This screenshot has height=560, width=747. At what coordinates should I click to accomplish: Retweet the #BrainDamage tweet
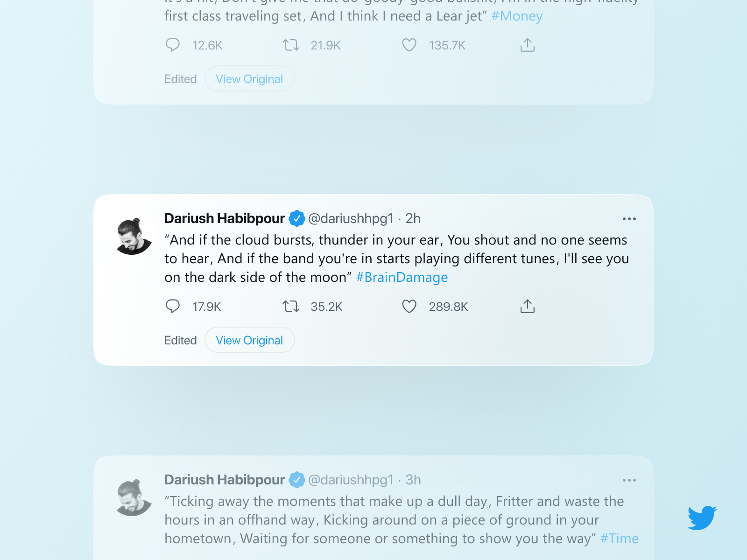[x=291, y=306]
